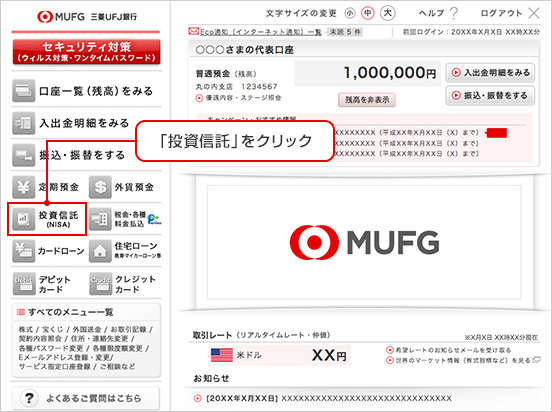
Task: Click the 入出金明細をみる sidebar icon
Action: (24, 123)
